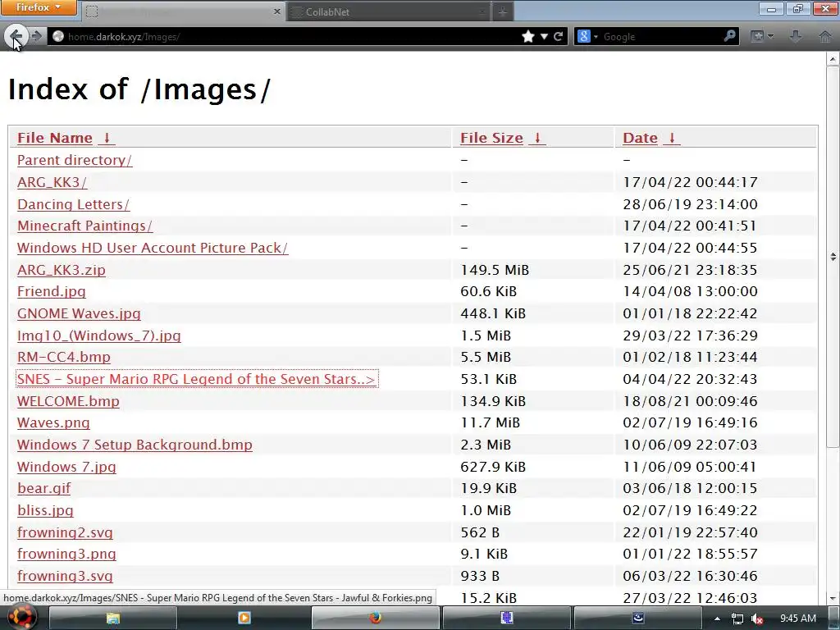The image size is (840, 630).
Task: Open the Ubuntu-logo start button
Action: pos(22,619)
